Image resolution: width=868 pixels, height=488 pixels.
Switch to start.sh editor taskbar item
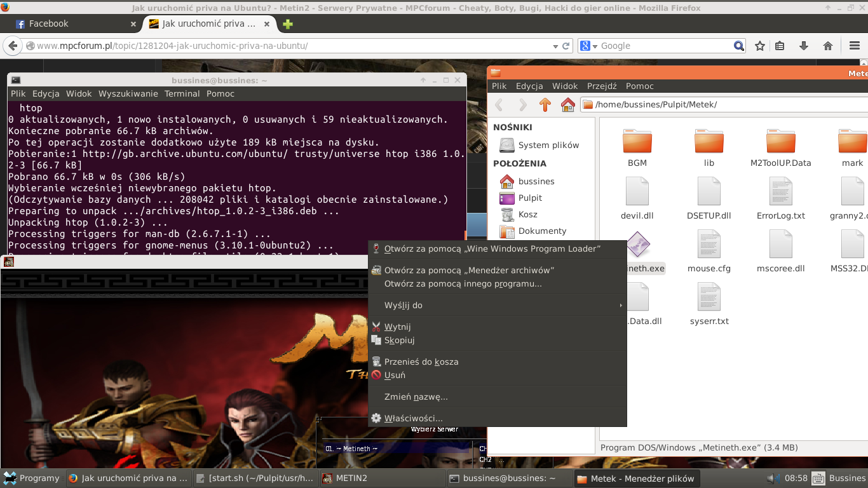[254, 478]
